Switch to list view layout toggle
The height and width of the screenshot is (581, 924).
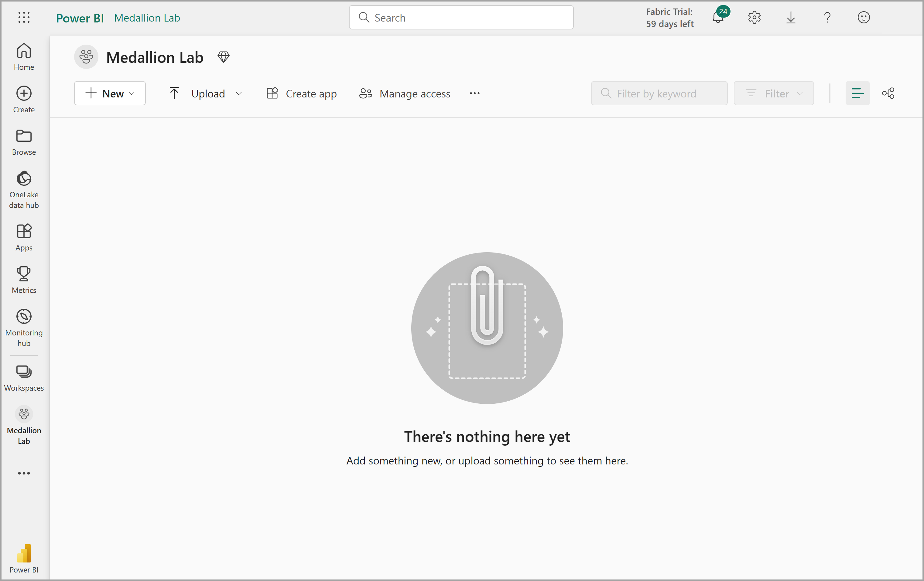point(857,93)
